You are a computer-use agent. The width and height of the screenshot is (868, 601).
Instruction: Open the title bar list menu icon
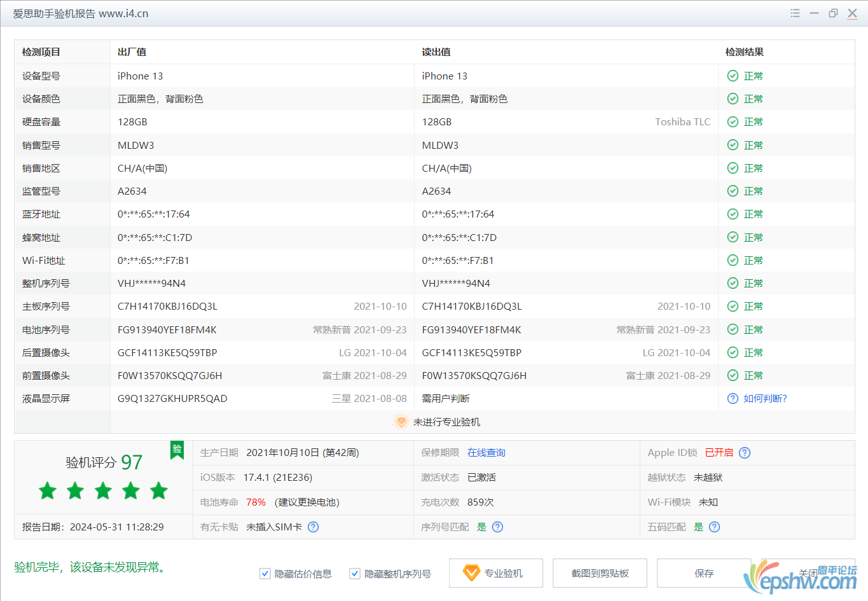(x=795, y=13)
